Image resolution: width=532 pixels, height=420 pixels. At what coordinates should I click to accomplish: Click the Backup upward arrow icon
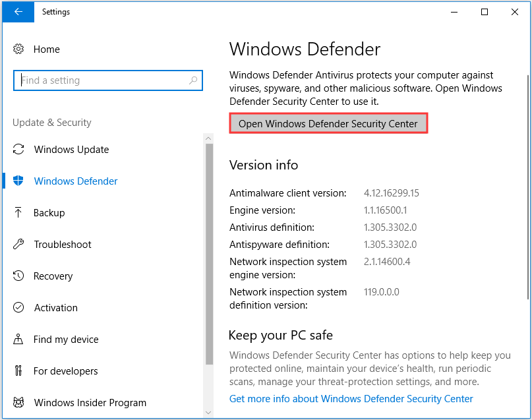tap(18, 213)
